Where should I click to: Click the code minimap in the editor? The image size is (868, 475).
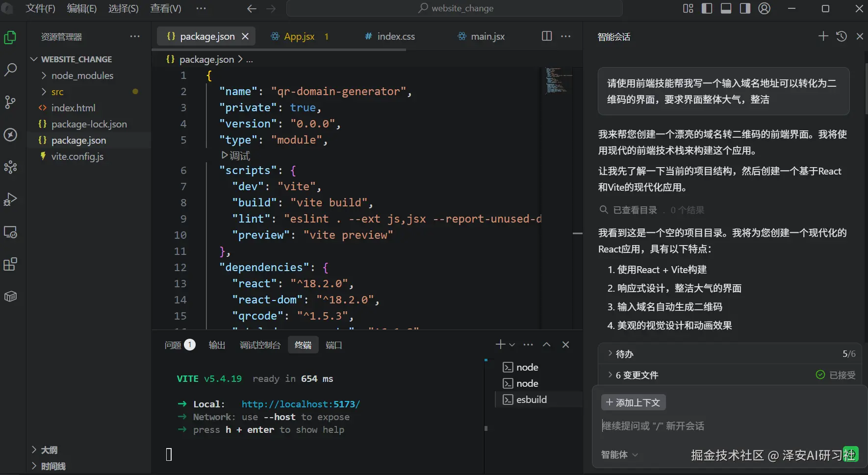(x=558, y=81)
